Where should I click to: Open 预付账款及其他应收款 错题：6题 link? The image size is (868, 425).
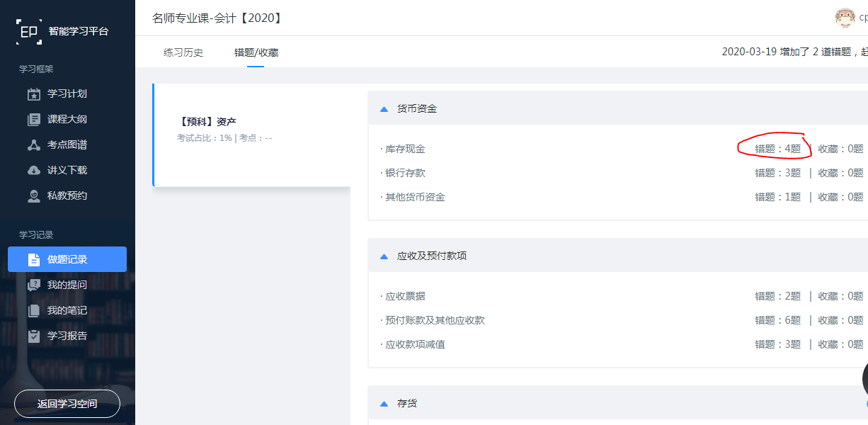[x=777, y=320]
